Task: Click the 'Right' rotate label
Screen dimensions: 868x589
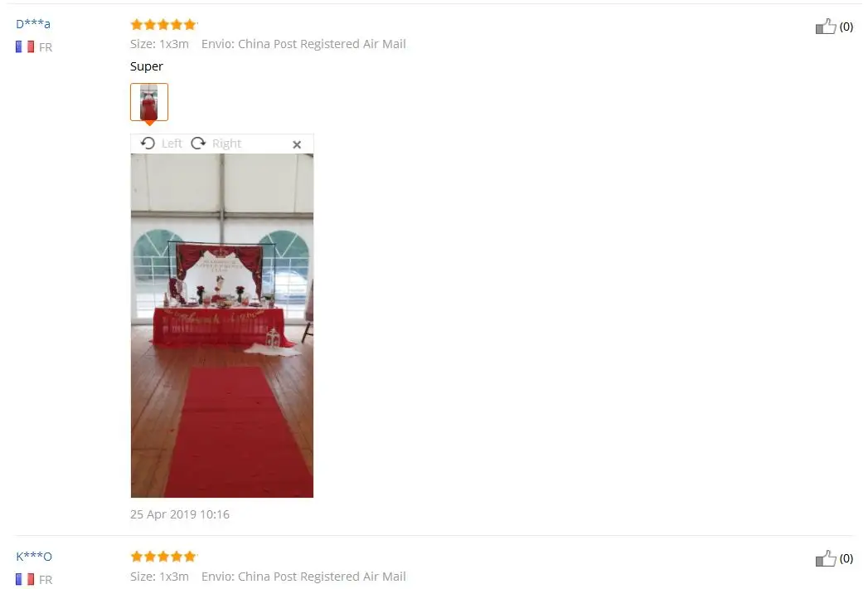Action: [226, 144]
